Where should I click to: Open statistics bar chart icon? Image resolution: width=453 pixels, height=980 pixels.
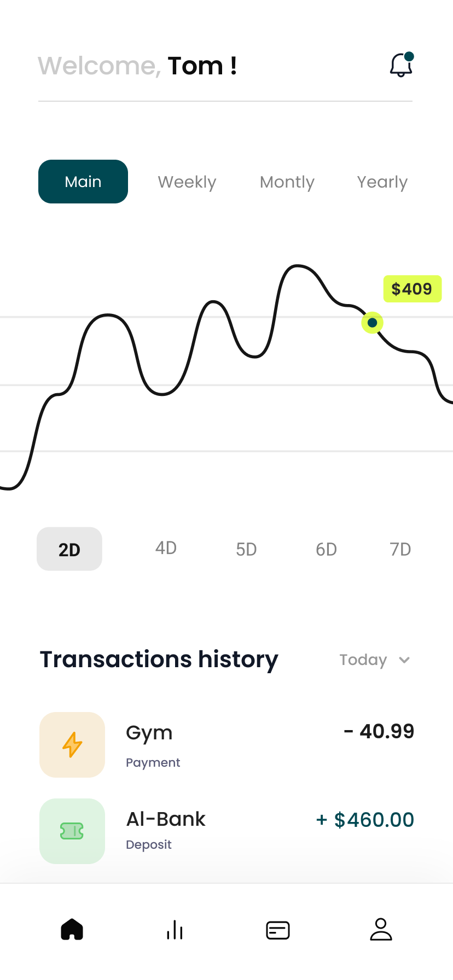[175, 929]
